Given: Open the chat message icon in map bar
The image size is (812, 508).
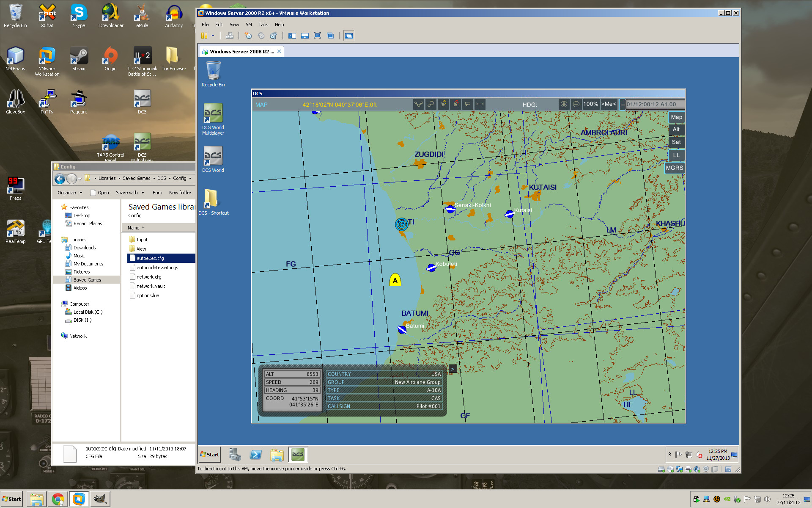Looking at the screenshot, I should [x=468, y=104].
